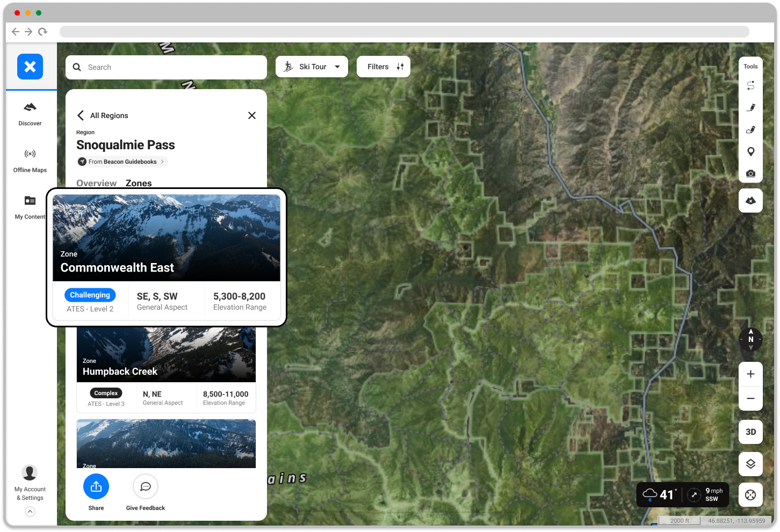
Task: Click the SE, S, SW aspect text
Action: pyautogui.click(x=157, y=296)
